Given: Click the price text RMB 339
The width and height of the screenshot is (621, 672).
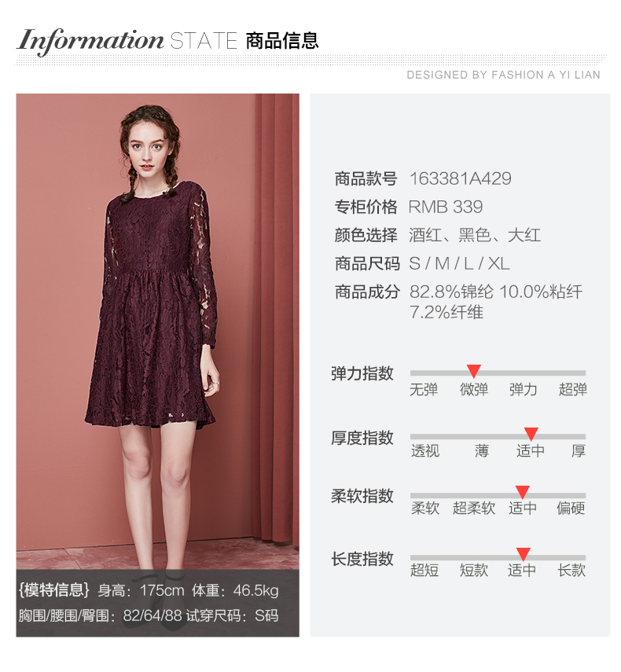Looking at the screenshot, I should click(446, 207).
